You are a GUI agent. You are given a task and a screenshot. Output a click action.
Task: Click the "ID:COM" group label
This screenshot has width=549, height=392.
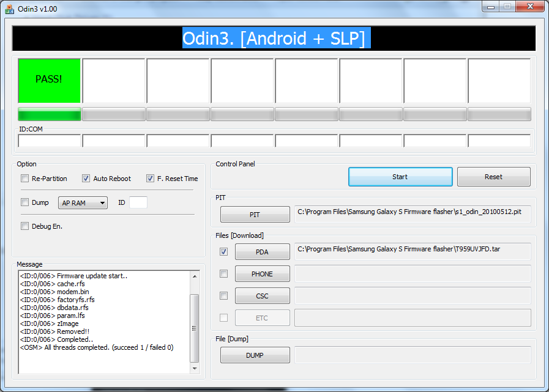point(31,129)
